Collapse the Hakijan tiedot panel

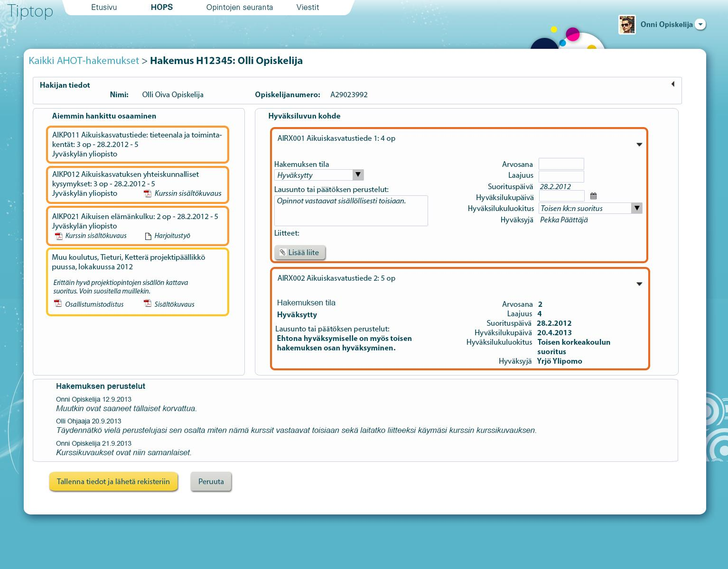(672, 84)
